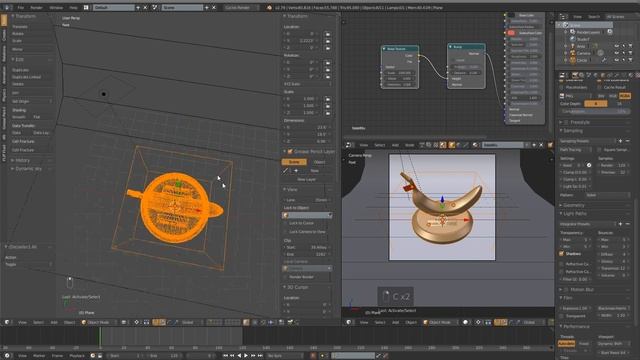Expand History panel

pos(13,160)
